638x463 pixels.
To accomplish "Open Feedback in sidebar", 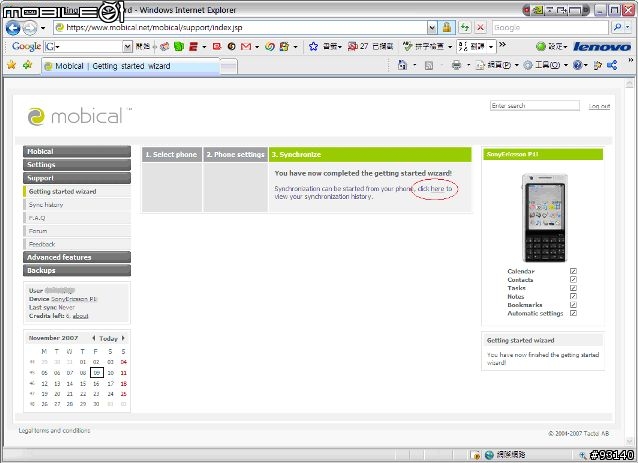I will tap(77, 244).
